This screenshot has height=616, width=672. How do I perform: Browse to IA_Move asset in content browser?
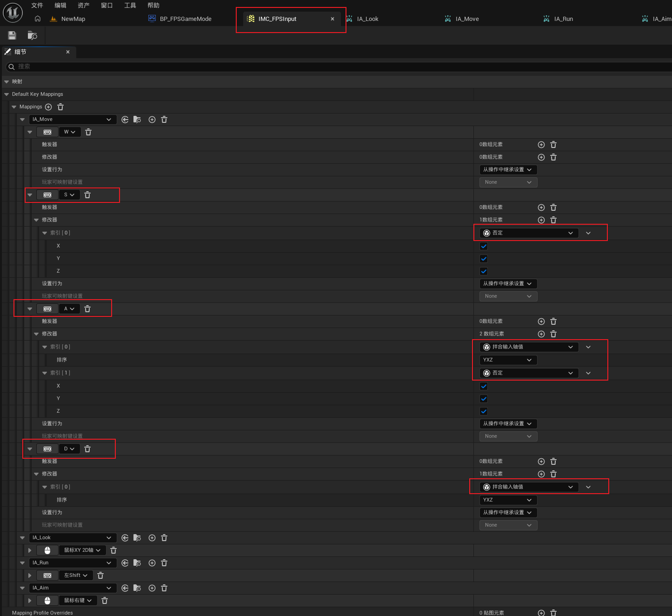pyautogui.click(x=137, y=120)
